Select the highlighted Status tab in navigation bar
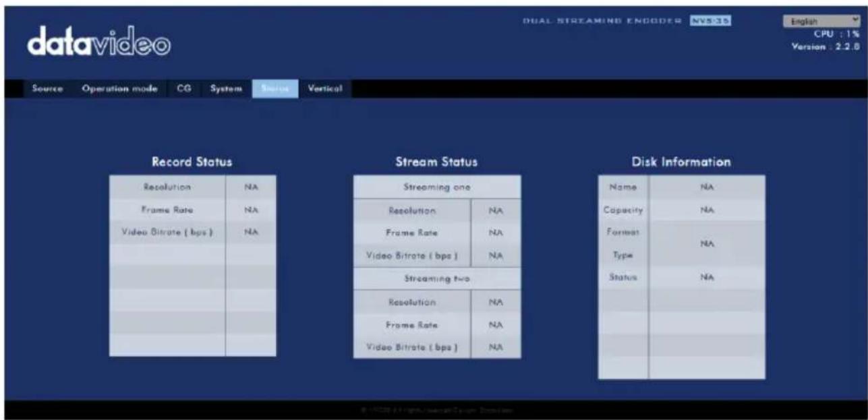This screenshot has height=420, width=868. tap(276, 88)
